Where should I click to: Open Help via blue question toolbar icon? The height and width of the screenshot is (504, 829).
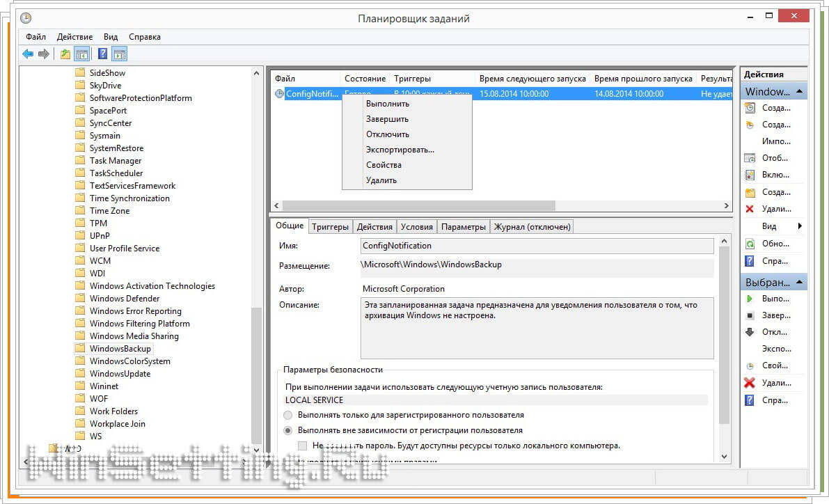pyautogui.click(x=102, y=54)
